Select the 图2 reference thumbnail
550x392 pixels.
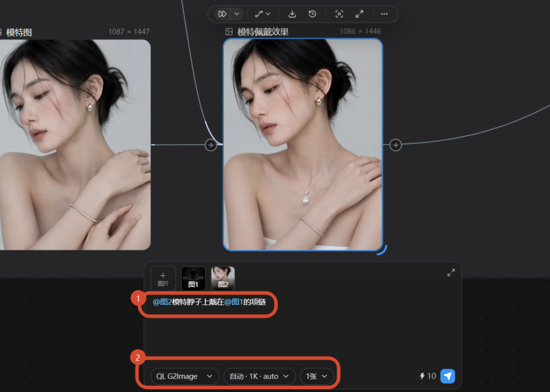(223, 279)
